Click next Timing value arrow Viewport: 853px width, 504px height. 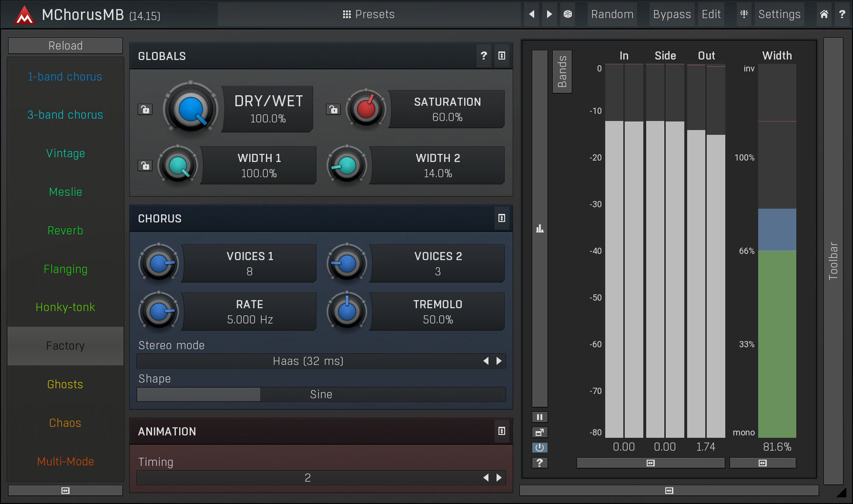pyautogui.click(x=499, y=477)
